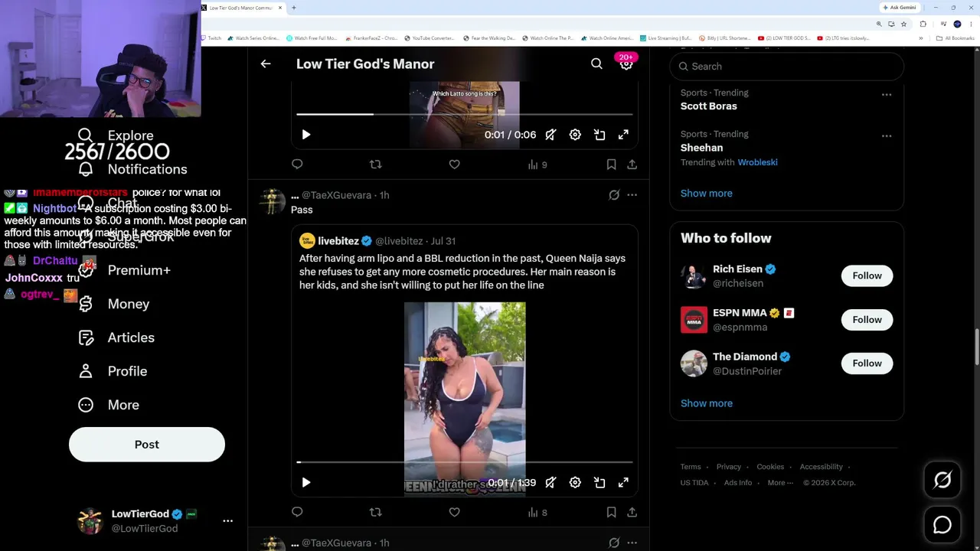The width and height of the screenshot is (980, 551).
Task: Click the Post button
Action: (147, 445)
